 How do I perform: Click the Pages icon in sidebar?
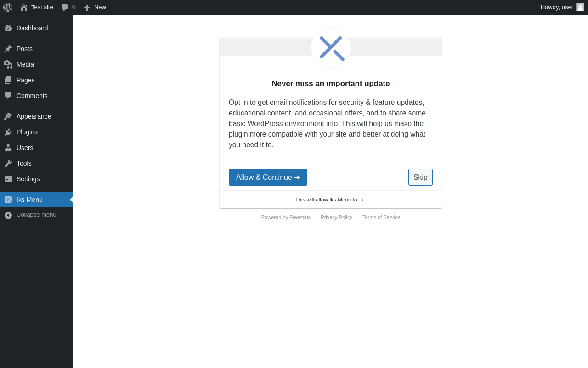pyautogui.click(x=8, y=80)
